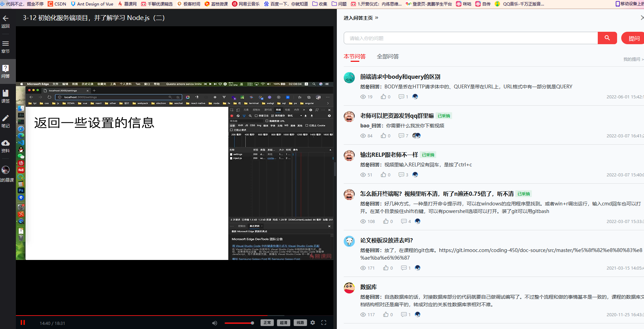Open the 线路 line selection menu
Screen dimensions: 644x329
click(x=300, y=323)
